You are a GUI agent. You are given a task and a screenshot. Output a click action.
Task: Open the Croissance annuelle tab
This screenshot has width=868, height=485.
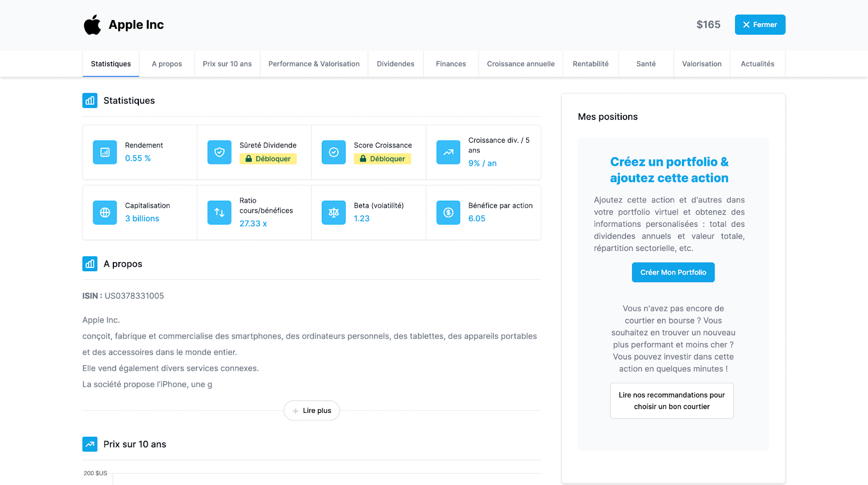click(521, 64)
